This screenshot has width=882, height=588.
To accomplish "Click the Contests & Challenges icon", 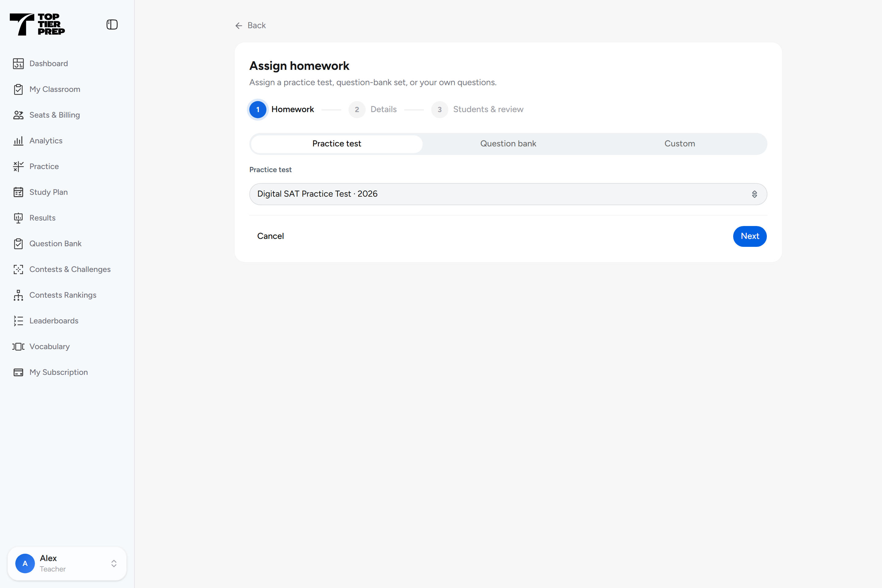I will 18,269.
